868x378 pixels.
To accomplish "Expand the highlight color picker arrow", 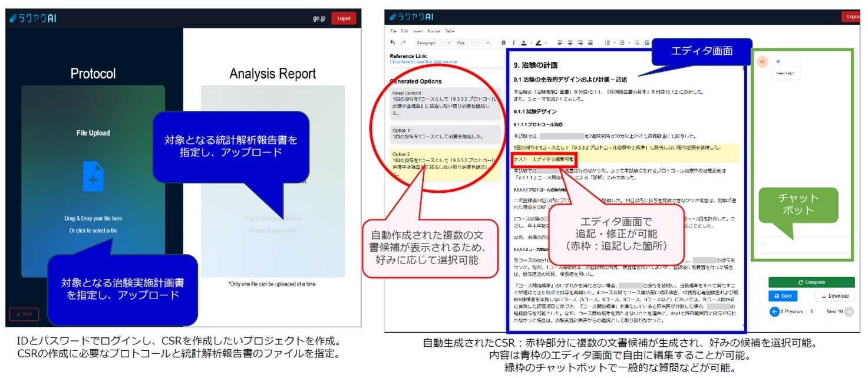I will pos(546,42).
